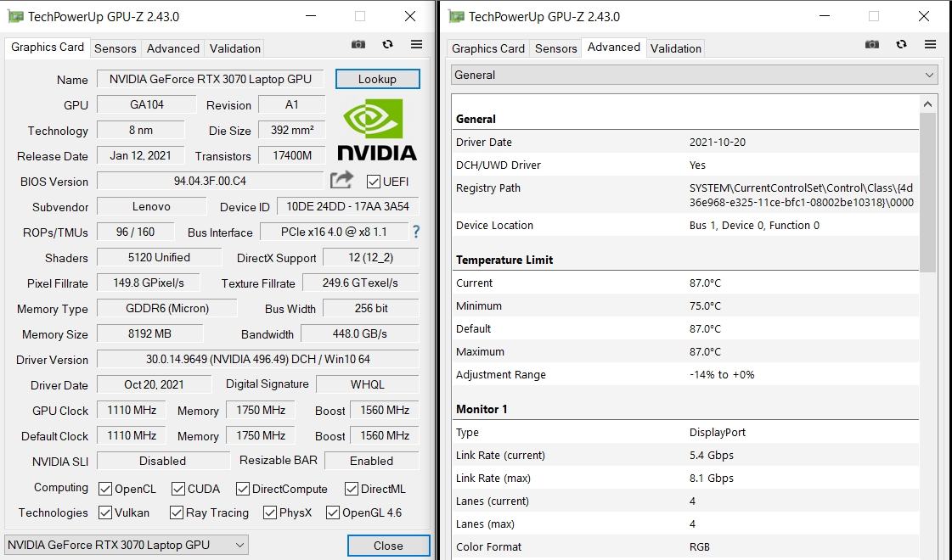The height and width of the screenshot is (560, 952).
Task: Toggle the Vulkan checkbox
Action: coord(105,512)
